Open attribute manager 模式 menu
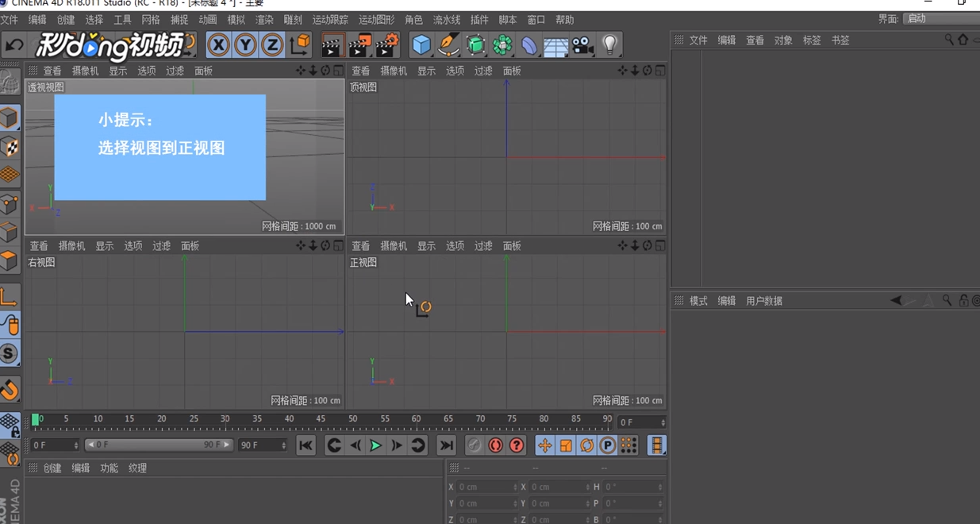The height and width of the screenshot is (524, 980). [698, 301]
